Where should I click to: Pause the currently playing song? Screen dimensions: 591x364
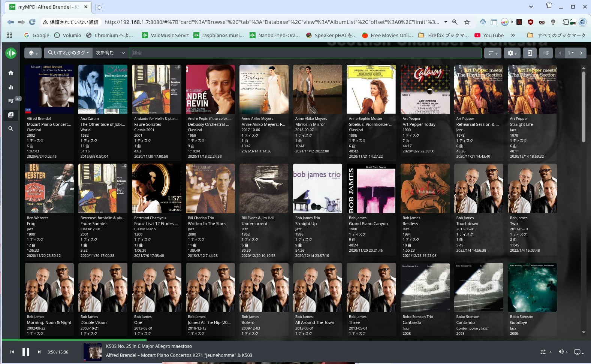pos(25,352)
